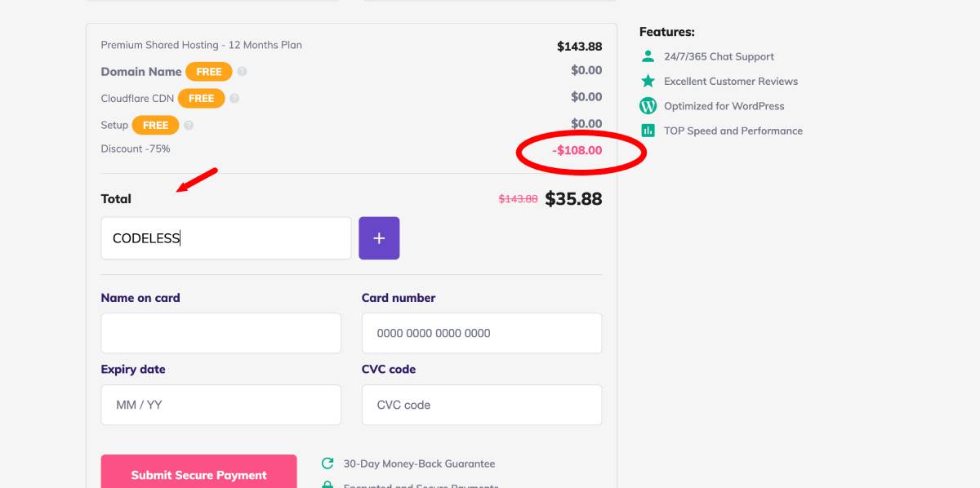
Task: Click the -$108.00 discount amount
Action: (577, 150)
